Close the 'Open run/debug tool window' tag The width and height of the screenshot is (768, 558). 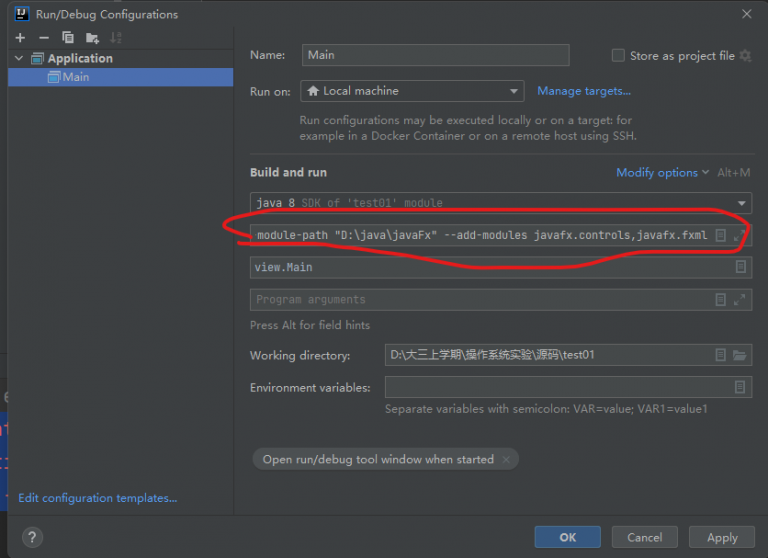[x=506, y=459]
